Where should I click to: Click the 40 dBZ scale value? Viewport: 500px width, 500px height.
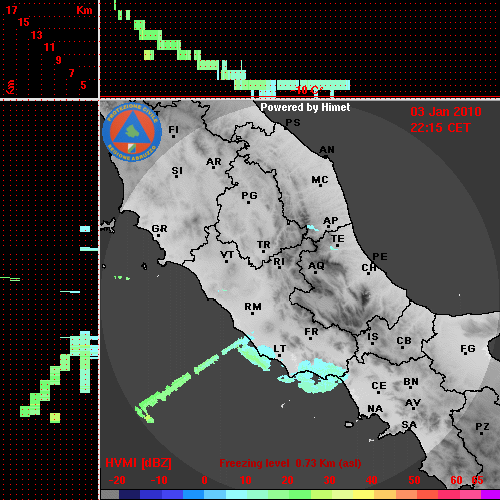pyautogui.click(x=372, y=480)
